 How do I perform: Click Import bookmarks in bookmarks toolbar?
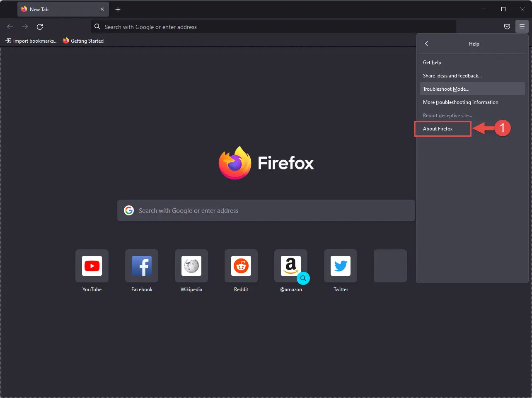click(31, 41)
